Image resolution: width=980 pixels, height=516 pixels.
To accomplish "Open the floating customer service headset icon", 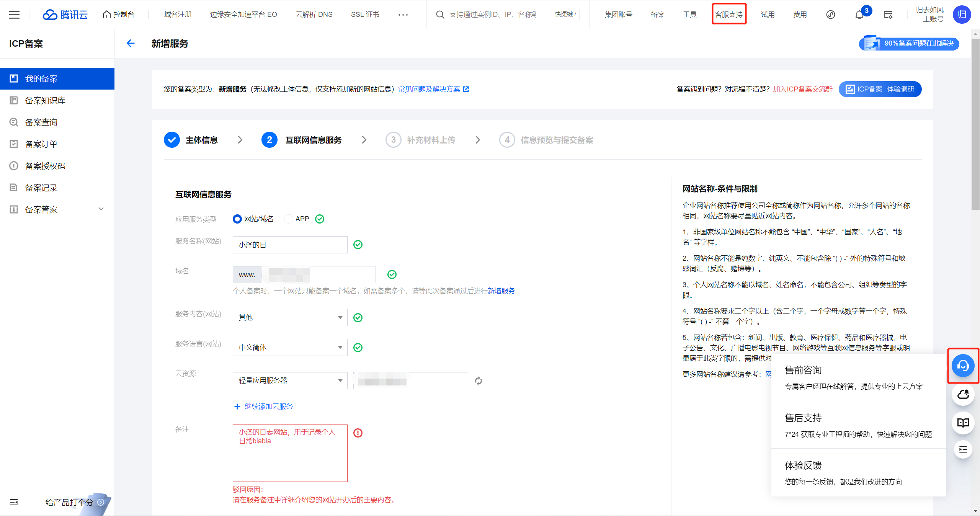I will point(963,366).
